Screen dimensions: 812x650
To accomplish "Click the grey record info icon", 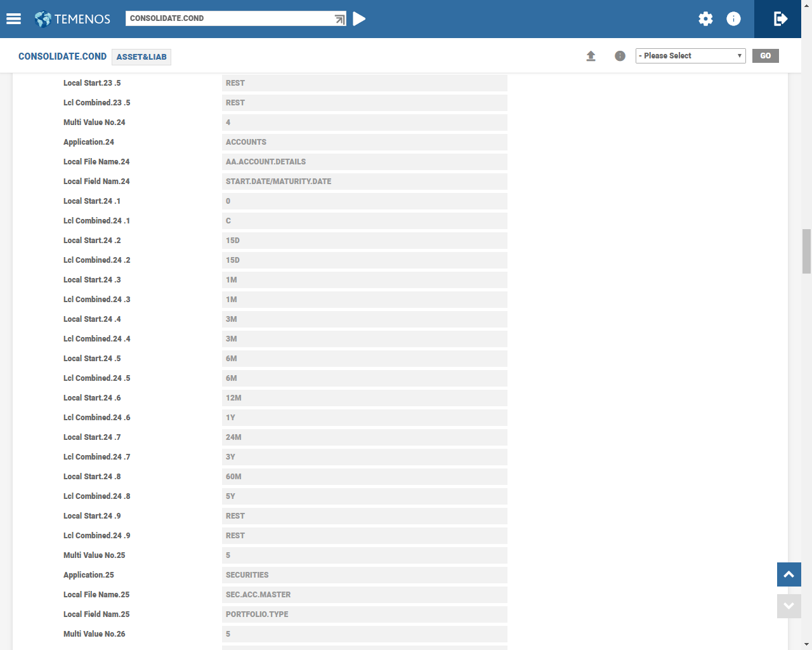I will tap(620, 56).
